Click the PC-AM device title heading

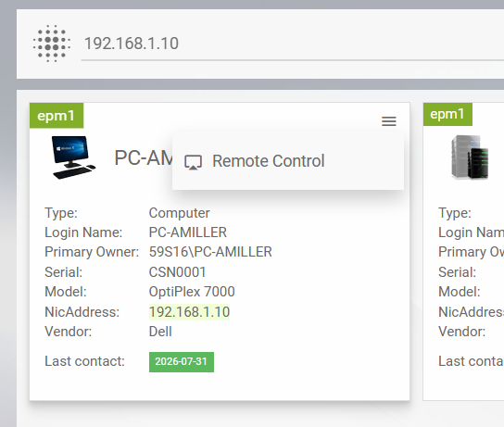point(144,158)
